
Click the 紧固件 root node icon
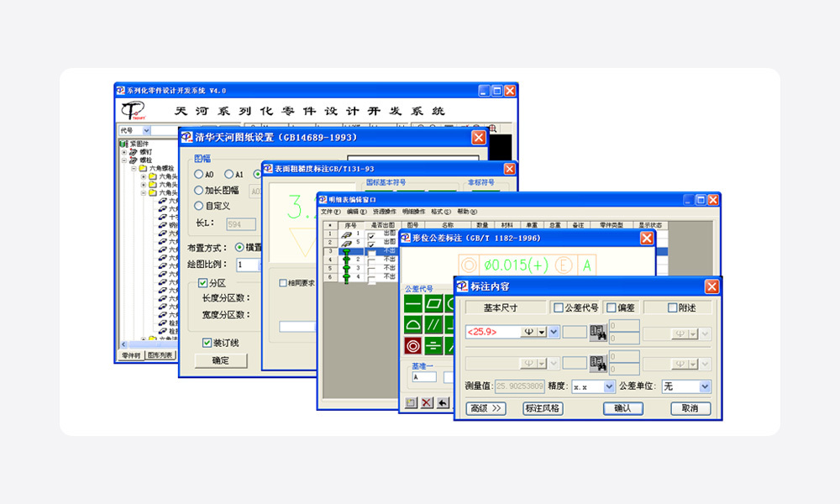point(123,144)
